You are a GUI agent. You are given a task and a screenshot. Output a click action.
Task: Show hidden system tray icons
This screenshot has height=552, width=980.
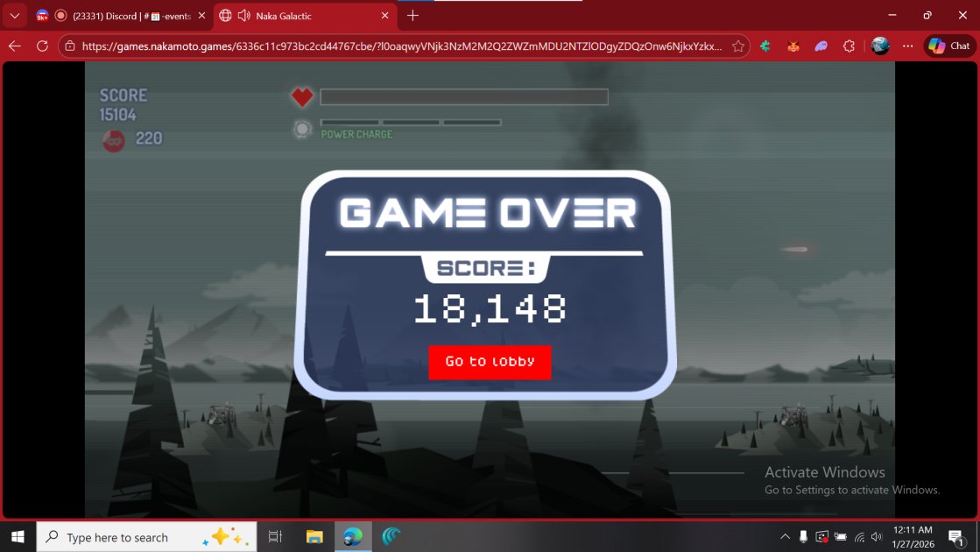point(785,536)
